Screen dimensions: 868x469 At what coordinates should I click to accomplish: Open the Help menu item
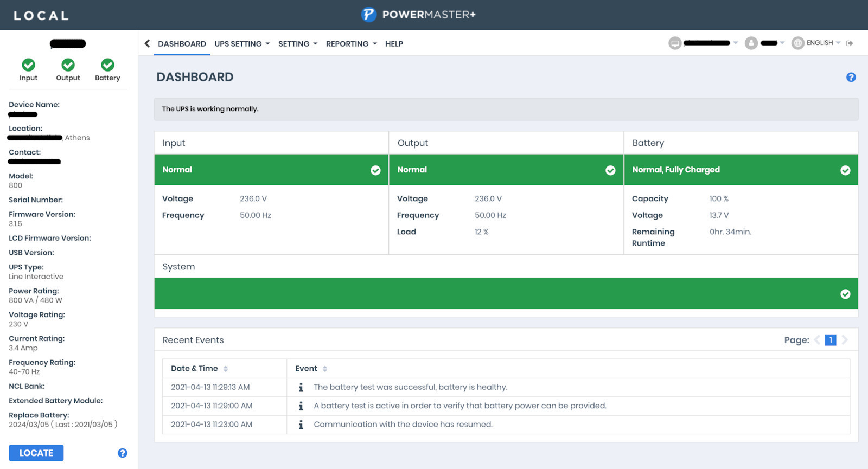(394, 43)
